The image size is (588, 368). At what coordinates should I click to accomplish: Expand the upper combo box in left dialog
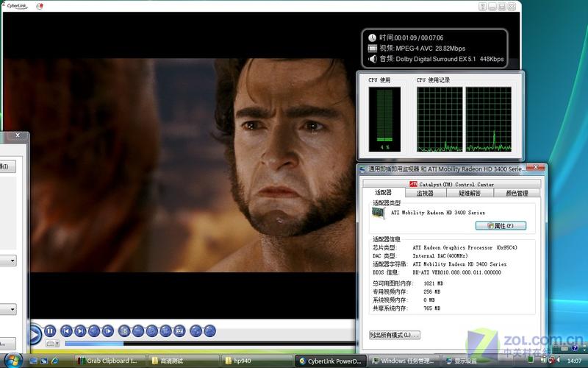12,261
